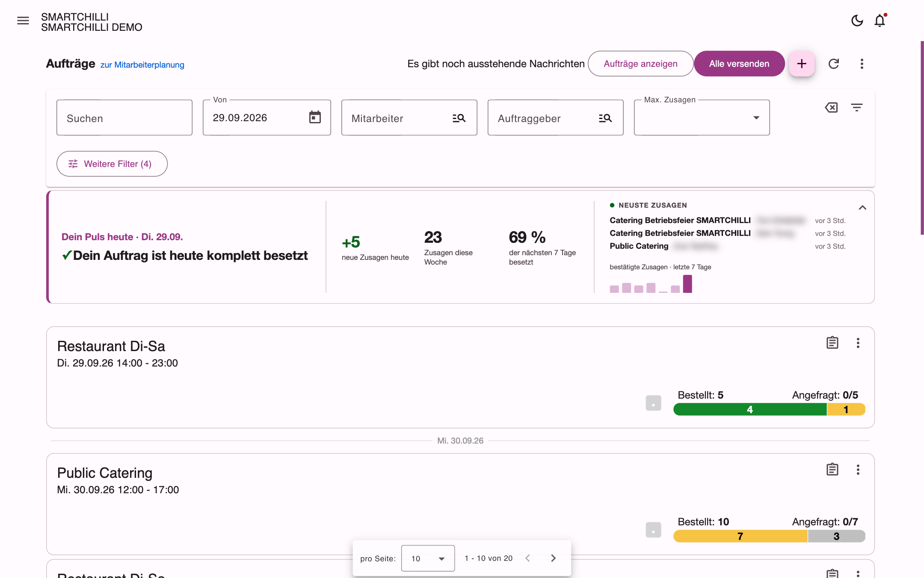
Task: Open clipboard details for Public Catering
Action: (832, 469)
